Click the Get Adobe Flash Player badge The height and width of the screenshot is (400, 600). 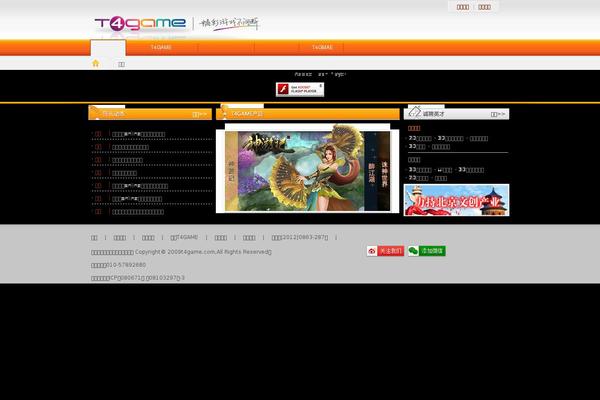300,90
